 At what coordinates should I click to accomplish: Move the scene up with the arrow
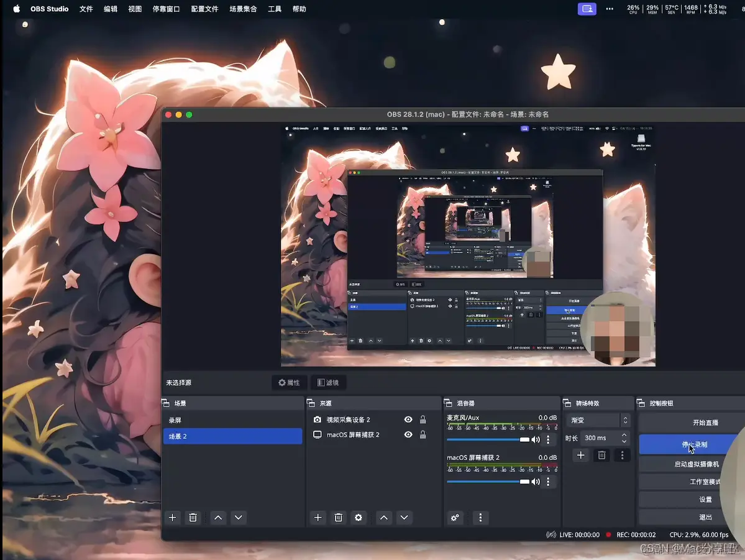click(218, 517)
